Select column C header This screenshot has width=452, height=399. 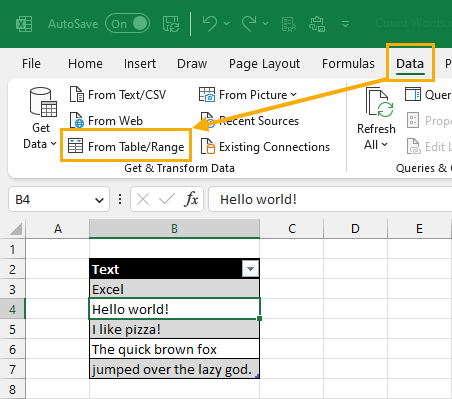(x=292, y=229)
